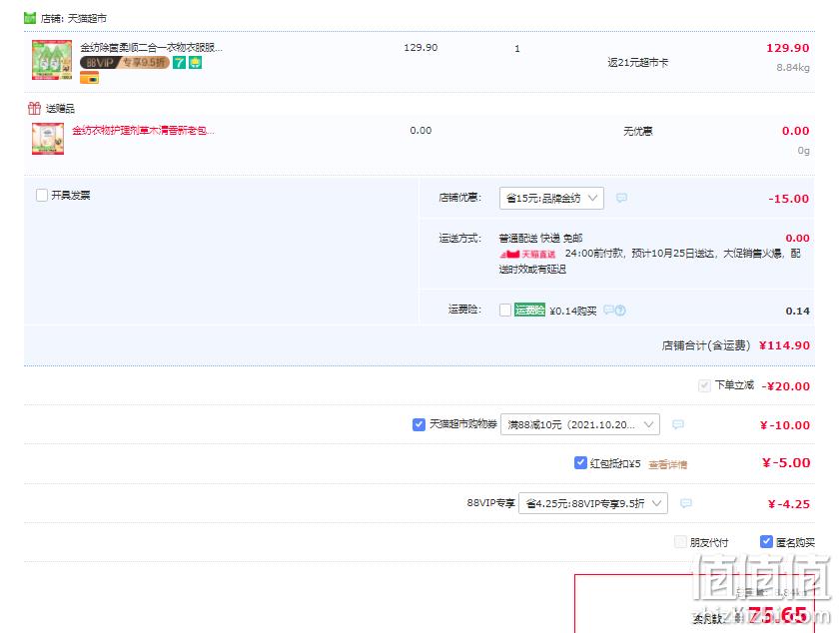Enable the 运费险 shipping insurance checkbox
Image resolution: width=840 pixels, height=633 pixels.
(505, 311)
